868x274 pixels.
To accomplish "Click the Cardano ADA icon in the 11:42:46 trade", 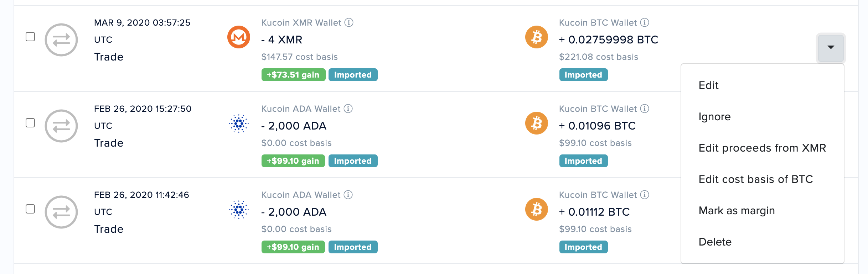I will (239, 210).
